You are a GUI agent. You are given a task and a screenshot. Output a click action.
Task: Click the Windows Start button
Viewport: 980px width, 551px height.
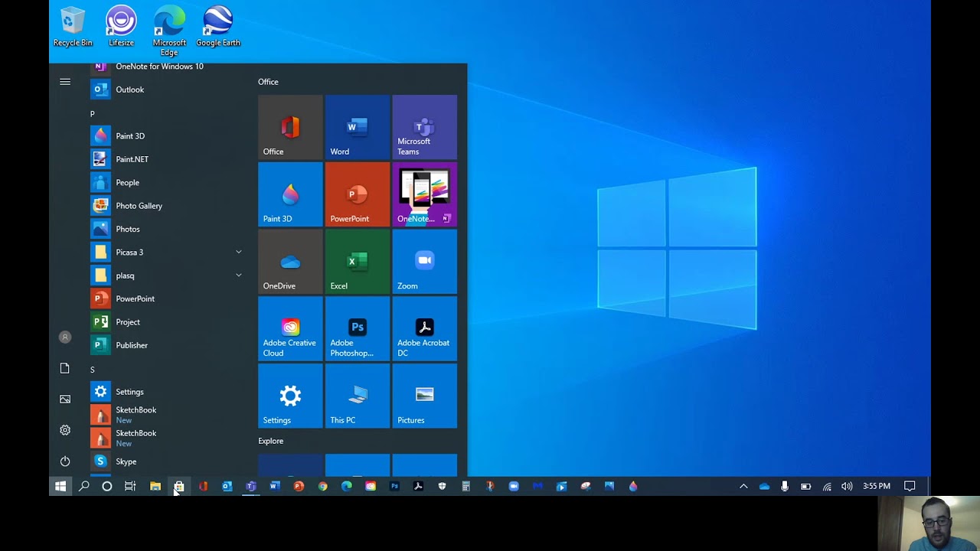coord(60,486)
